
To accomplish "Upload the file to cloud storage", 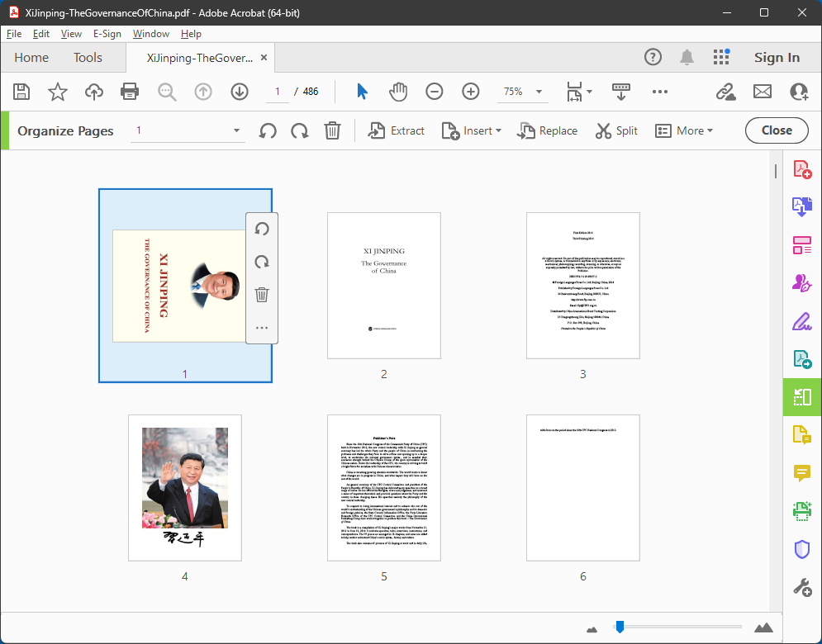I will click(x=94, y=92).
